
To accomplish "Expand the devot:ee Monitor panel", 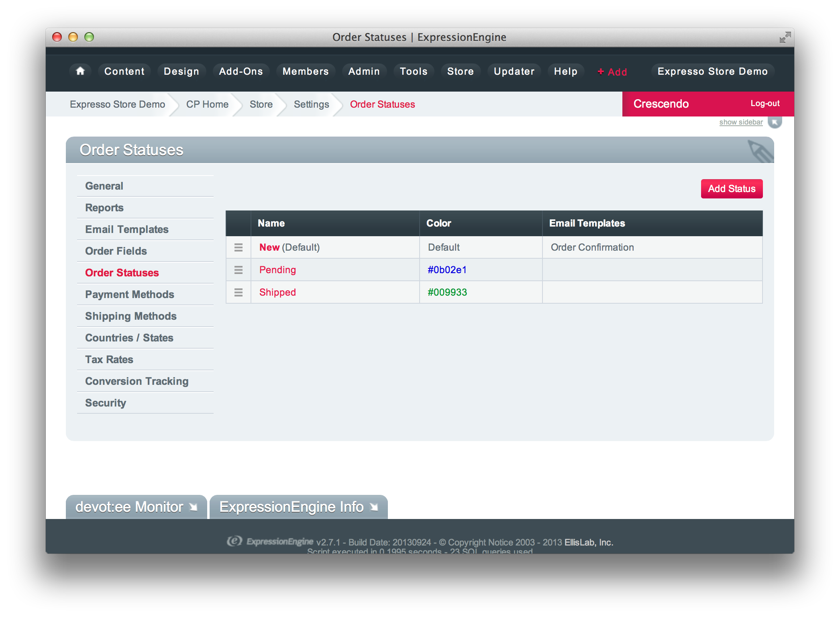I will (x=136, y=507).
